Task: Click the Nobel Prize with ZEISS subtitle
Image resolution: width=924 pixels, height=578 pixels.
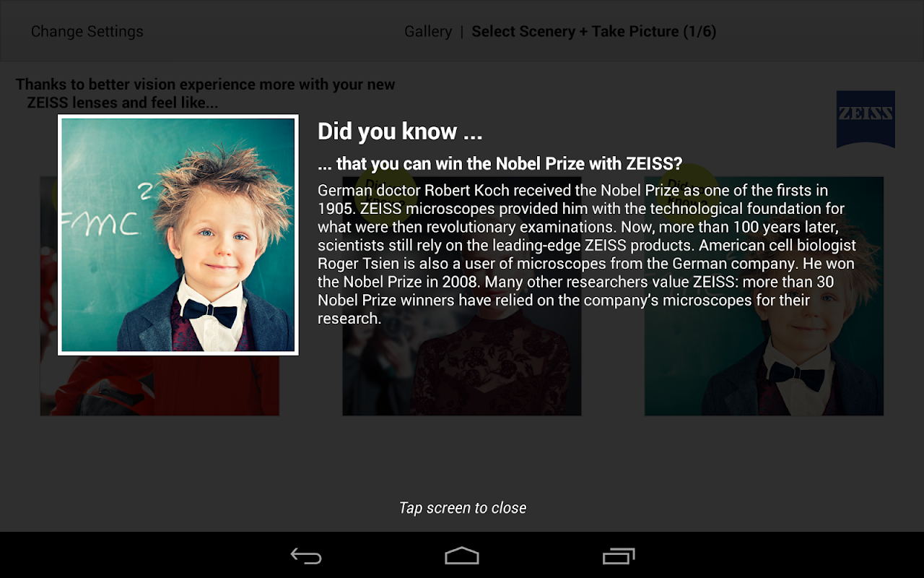Action: point(500,164)
